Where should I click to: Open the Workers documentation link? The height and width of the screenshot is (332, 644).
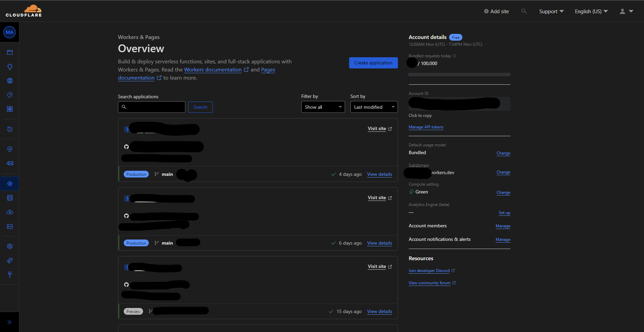[x=213, y=69]
